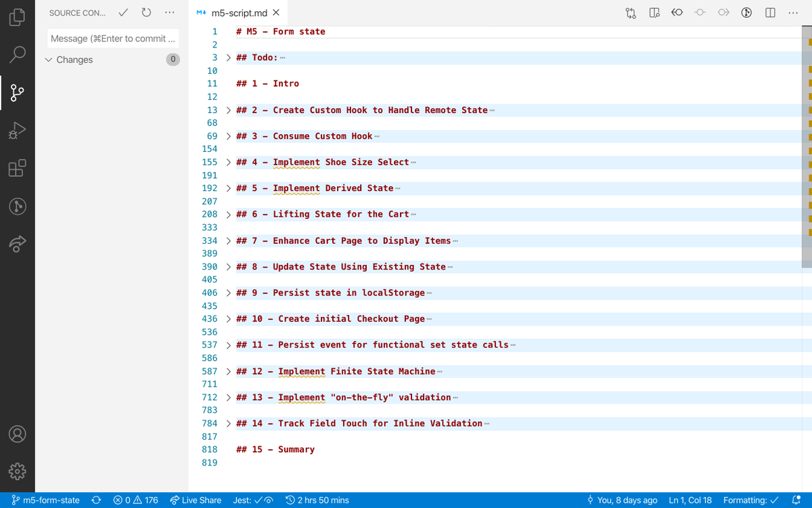Go to line via Ln 1, Col 18
Viewport: 812px width, 508px height.
click(x=690, y=500)
